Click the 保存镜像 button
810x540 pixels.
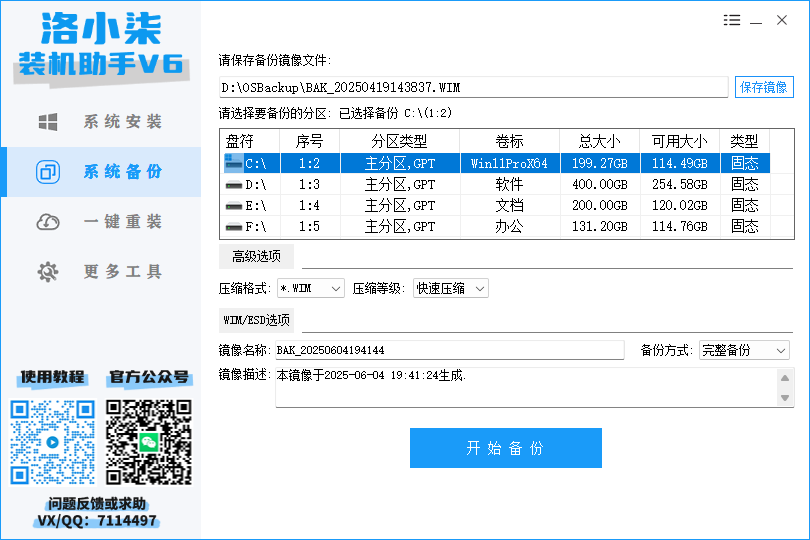point(764,87)
